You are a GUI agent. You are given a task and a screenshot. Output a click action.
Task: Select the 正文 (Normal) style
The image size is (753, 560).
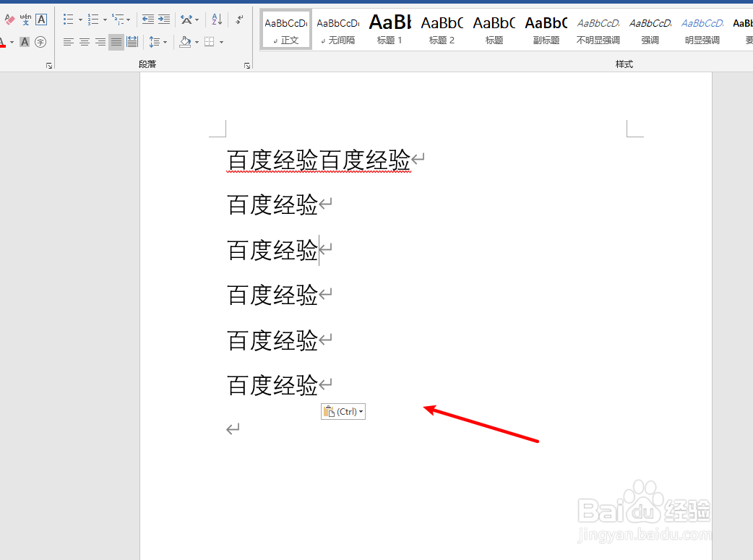(x=285, y=30)
